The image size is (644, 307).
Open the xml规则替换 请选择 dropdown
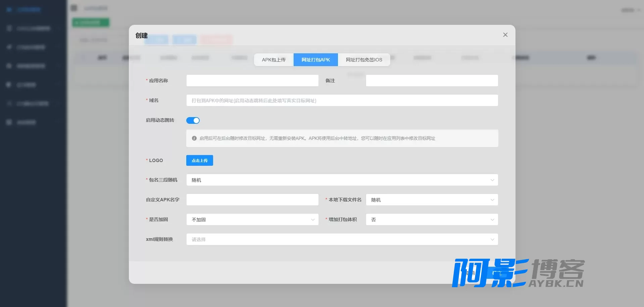click(342, 239)
